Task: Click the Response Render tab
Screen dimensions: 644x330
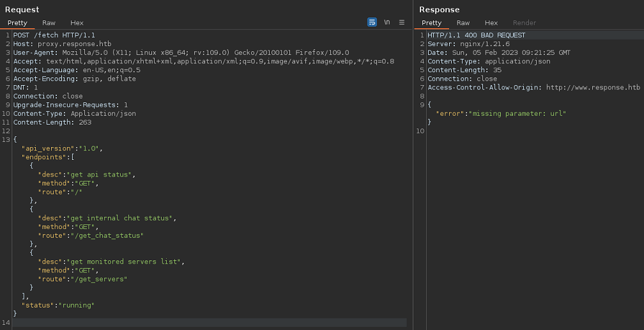Action: (x=525, y=23)
